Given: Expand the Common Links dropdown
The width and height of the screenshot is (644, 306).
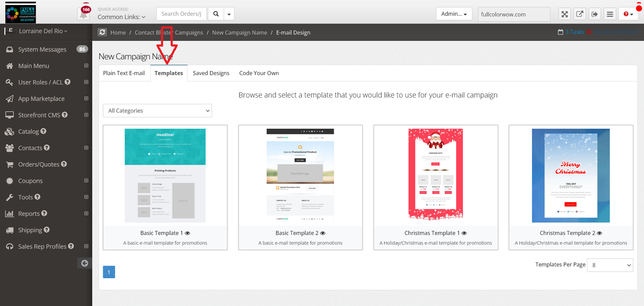Looking at the screenshot, I should click(x=122, y=17).
